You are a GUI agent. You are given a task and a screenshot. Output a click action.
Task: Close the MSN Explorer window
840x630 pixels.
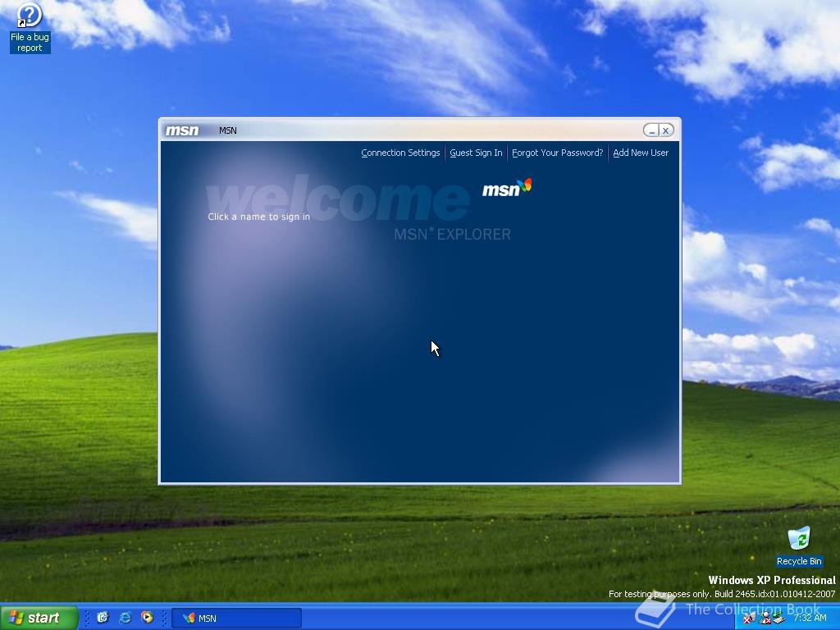666,130
